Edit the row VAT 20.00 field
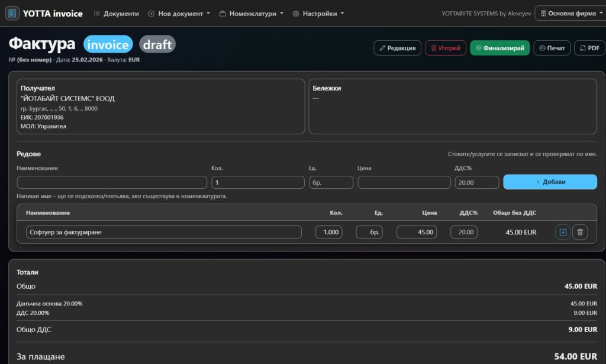 [x=464, y=232]
